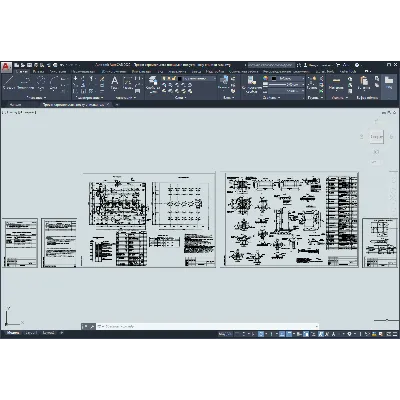
Task: Select the Arc drawing tool
Action: tap(54, 83)
